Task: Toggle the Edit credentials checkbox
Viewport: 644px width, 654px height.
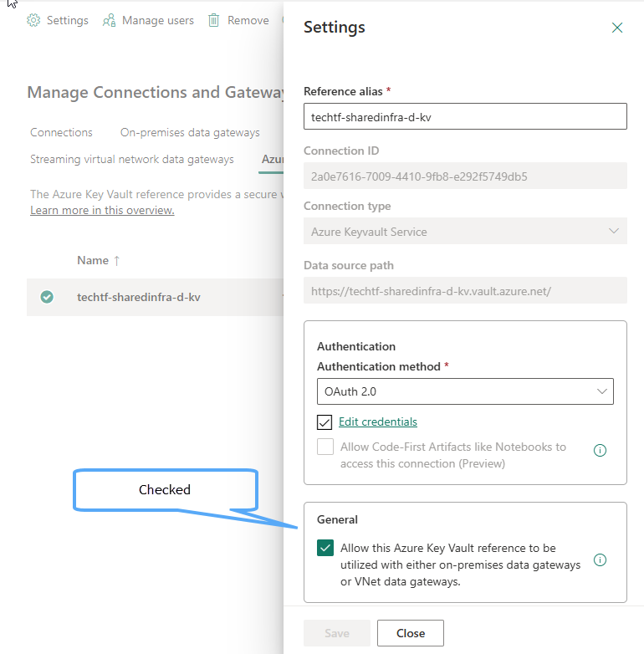Action: (x=325, y=422)
